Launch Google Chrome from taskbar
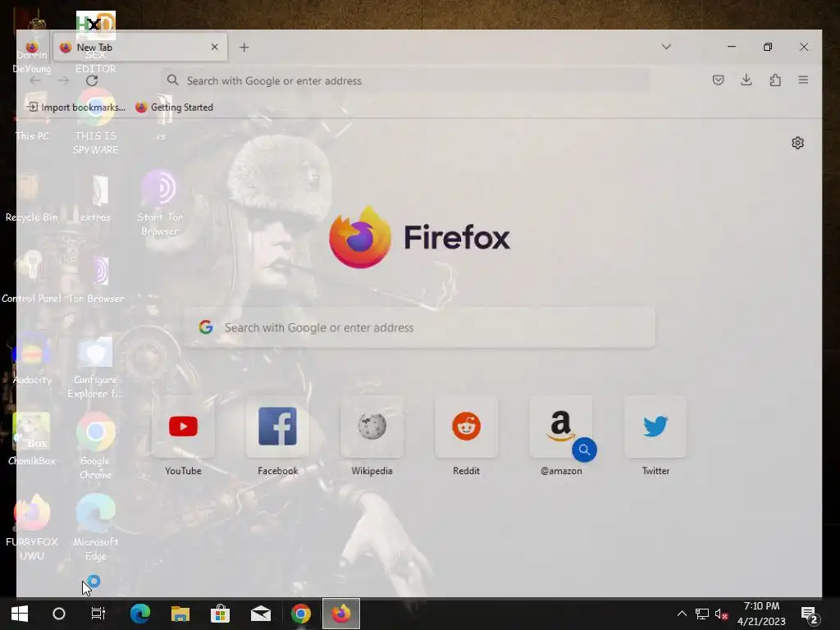This screenshot has height=630, width=840. (x=301, y=614)
